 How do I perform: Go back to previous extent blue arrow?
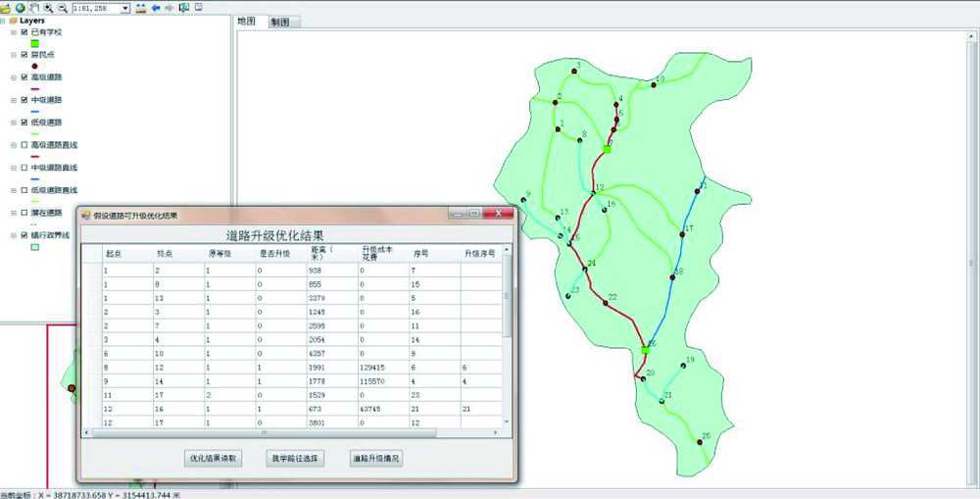tap(156, 8)
